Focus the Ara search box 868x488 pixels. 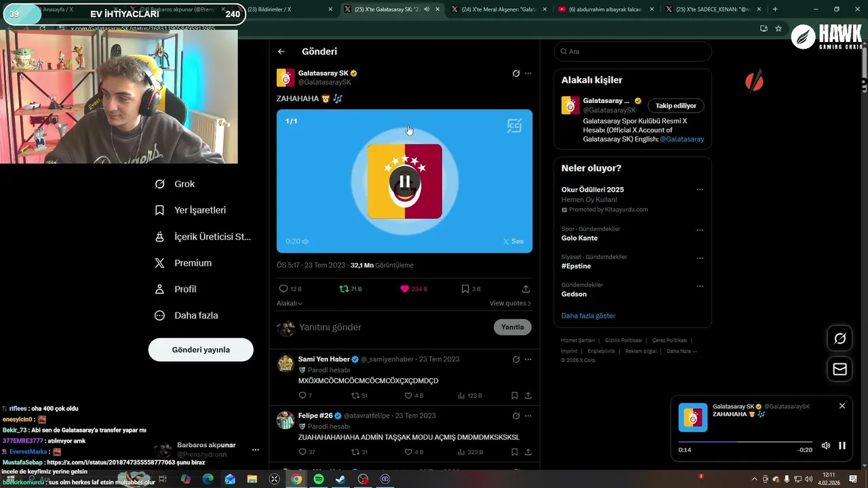633,52
